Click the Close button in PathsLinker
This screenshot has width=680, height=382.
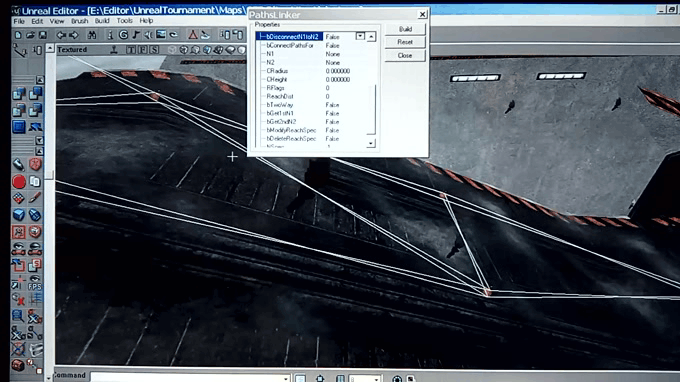coord(405,56)
